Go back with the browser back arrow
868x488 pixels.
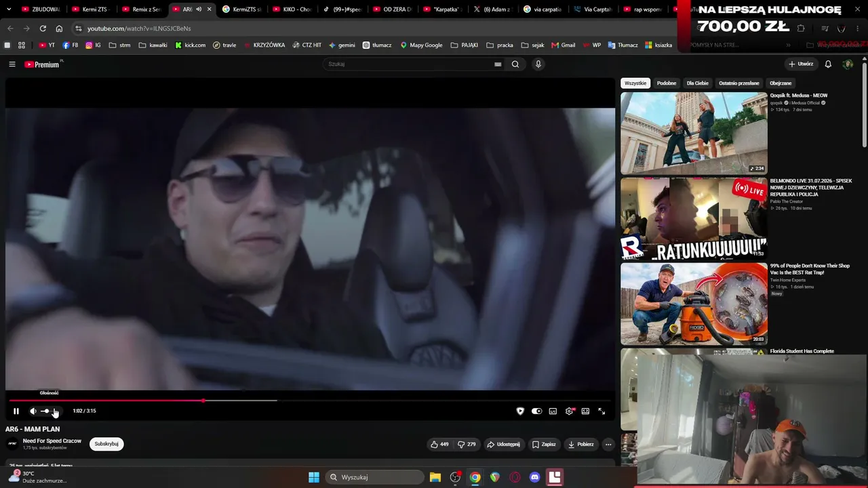pos(10,28)
